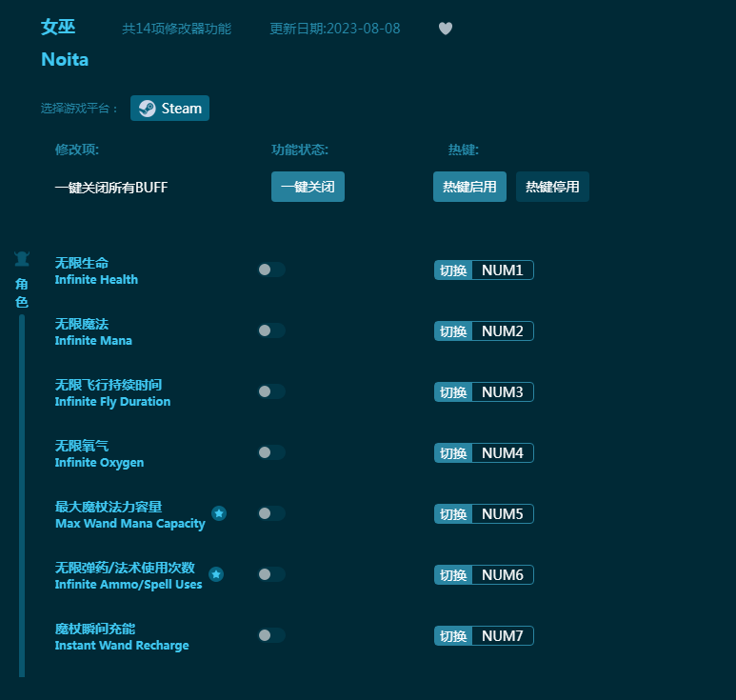This screenshot has width=736, height=700.
Task: Click the 一键关闭 button
Action: coord(308,187)
